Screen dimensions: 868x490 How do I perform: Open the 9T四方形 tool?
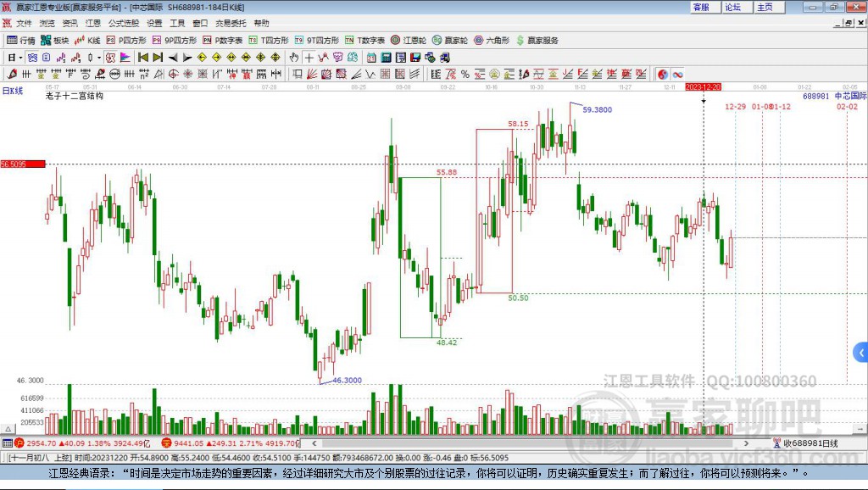(317, 40)
